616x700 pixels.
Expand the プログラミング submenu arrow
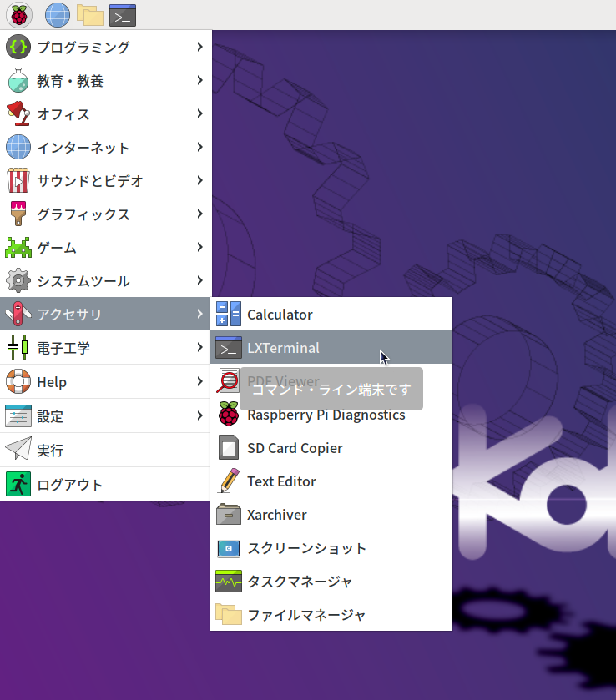pos(199,48)
